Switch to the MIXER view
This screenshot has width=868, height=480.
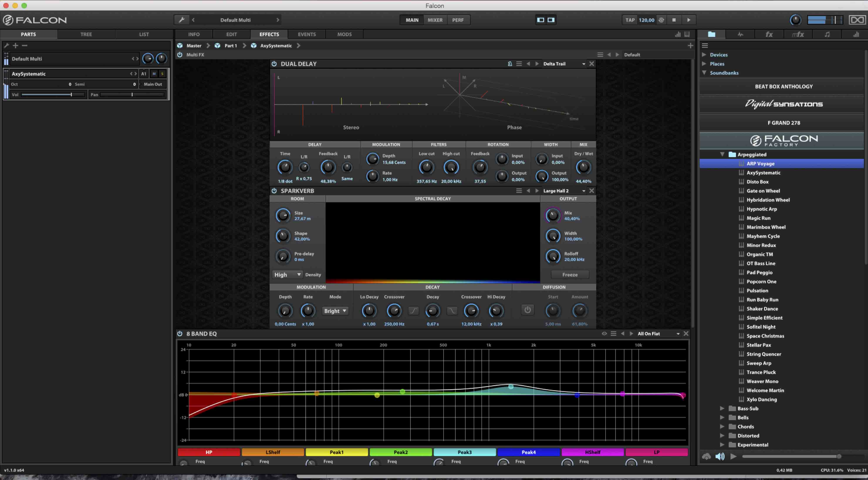click(x=435, y=20)
